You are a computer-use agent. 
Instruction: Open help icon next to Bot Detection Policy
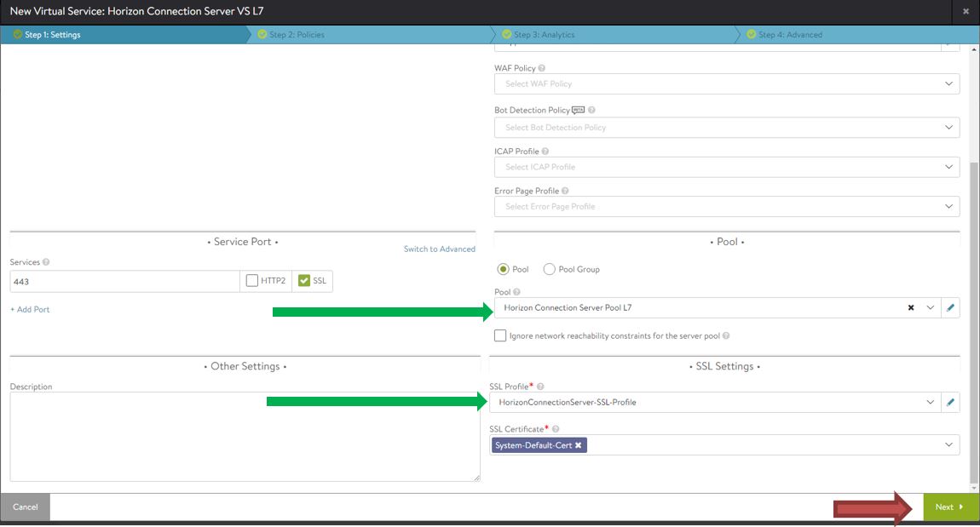[x=591, y=110]
